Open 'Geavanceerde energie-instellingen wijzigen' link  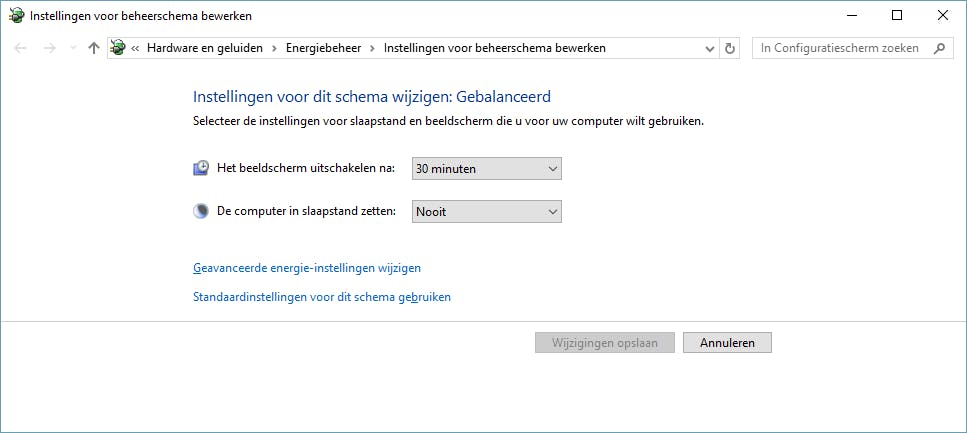coord(306,268)
